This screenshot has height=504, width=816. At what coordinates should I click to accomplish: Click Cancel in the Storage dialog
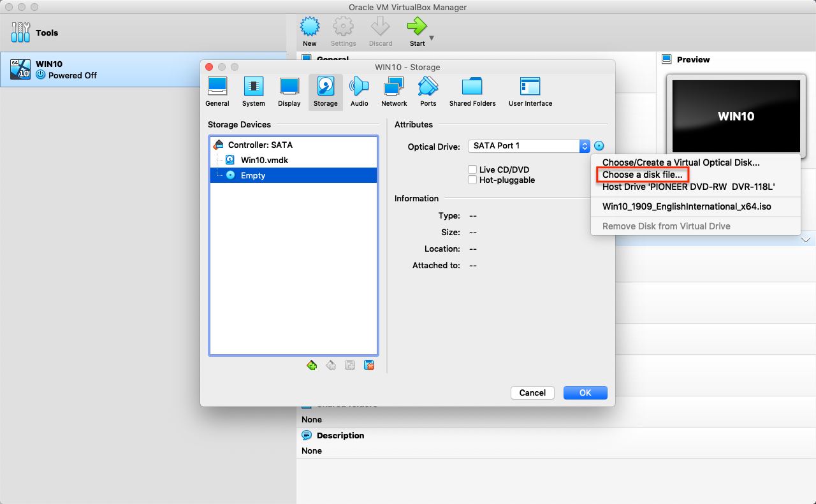coord(532,392)
